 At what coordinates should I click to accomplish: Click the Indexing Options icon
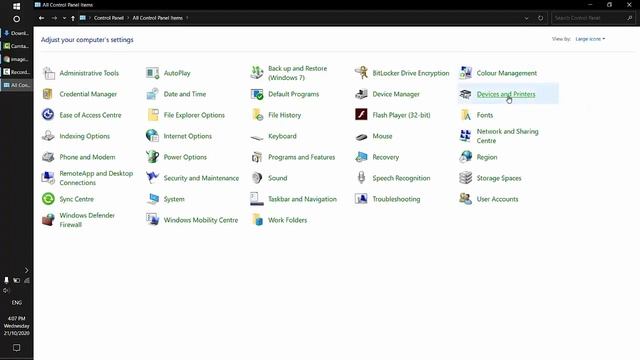click(x=48, y=136)
